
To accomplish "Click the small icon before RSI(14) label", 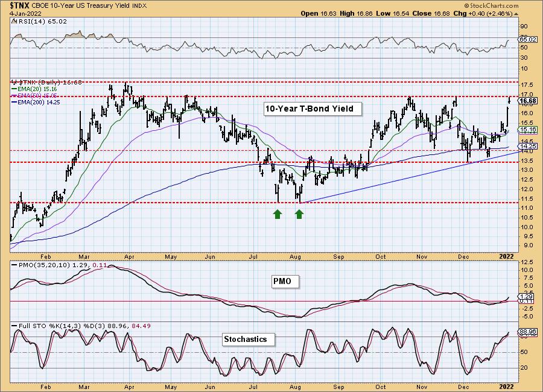I will 14,21.
